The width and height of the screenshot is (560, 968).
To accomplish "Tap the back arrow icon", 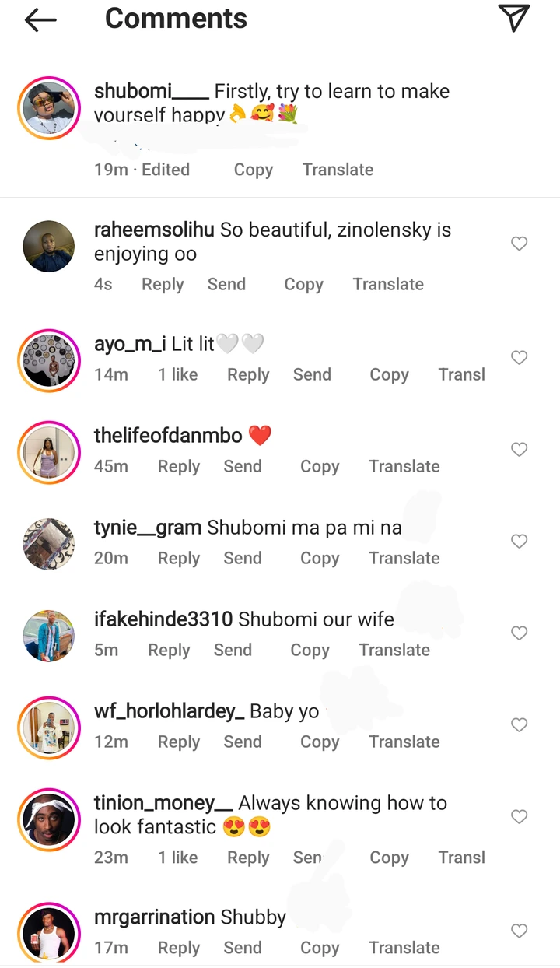I will pos(40,20).
